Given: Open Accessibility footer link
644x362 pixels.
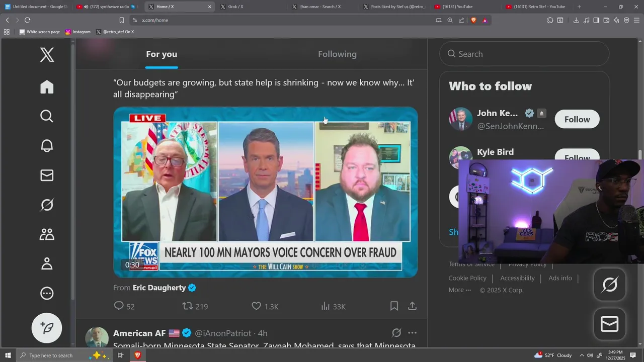Looking at the screenshot, I should click(x=517, y=278).
